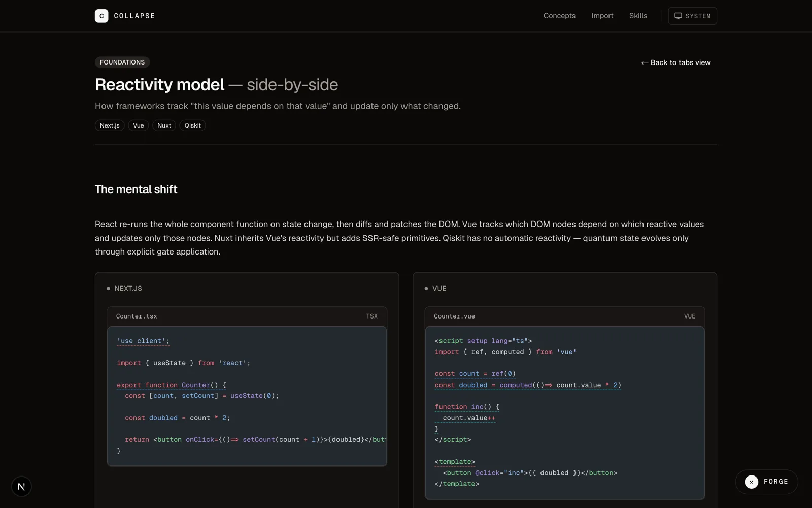Click the function inc() code line
The height and width of the screenshot is (508, 812).
(x=467, y=406)
